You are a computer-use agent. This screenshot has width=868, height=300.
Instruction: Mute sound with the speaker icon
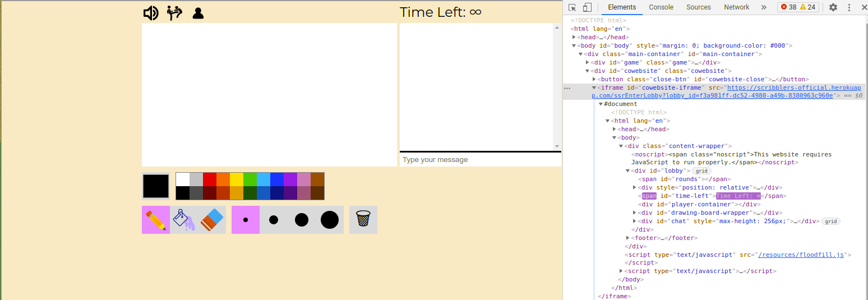coord(151,13)
